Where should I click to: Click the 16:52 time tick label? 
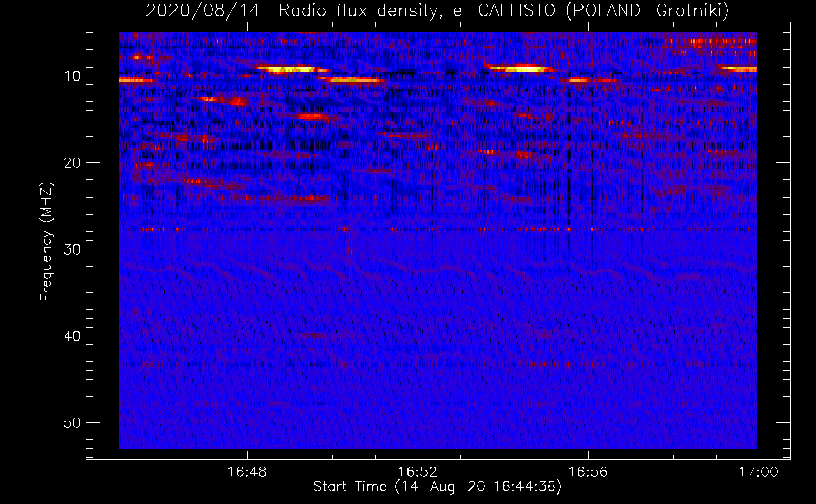418,472
